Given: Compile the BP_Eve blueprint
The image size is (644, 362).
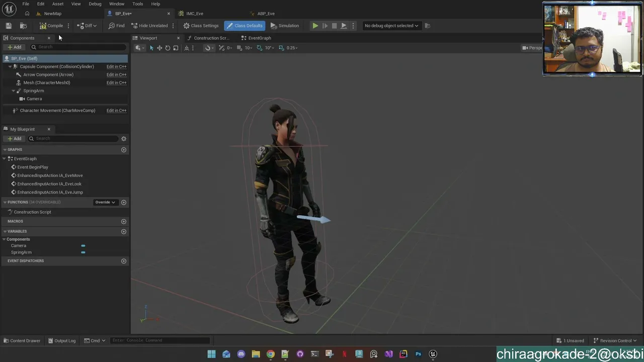Looking at the screenshot, I should pyautogui.click(x=51, y=26).
